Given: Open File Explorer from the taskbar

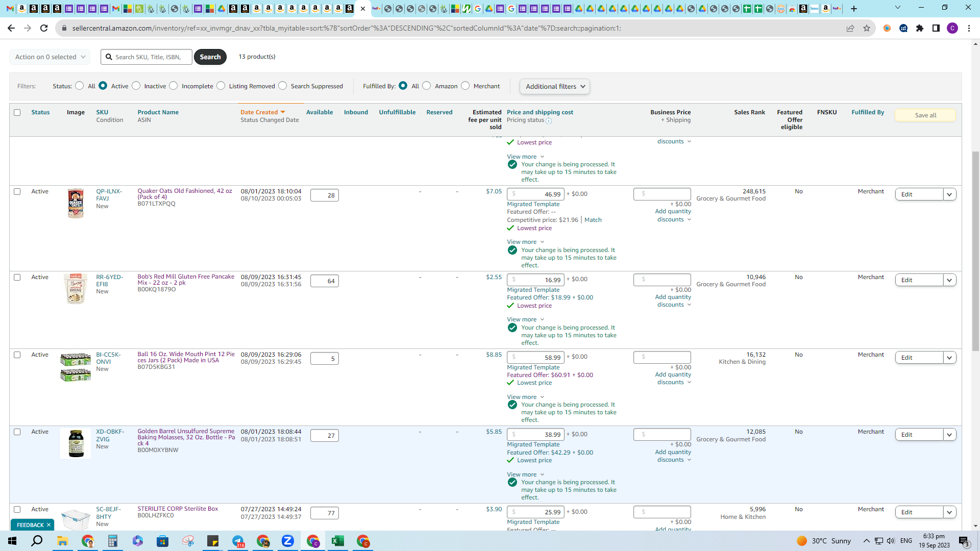Looking at the screenshot, I should pos(62,541).
